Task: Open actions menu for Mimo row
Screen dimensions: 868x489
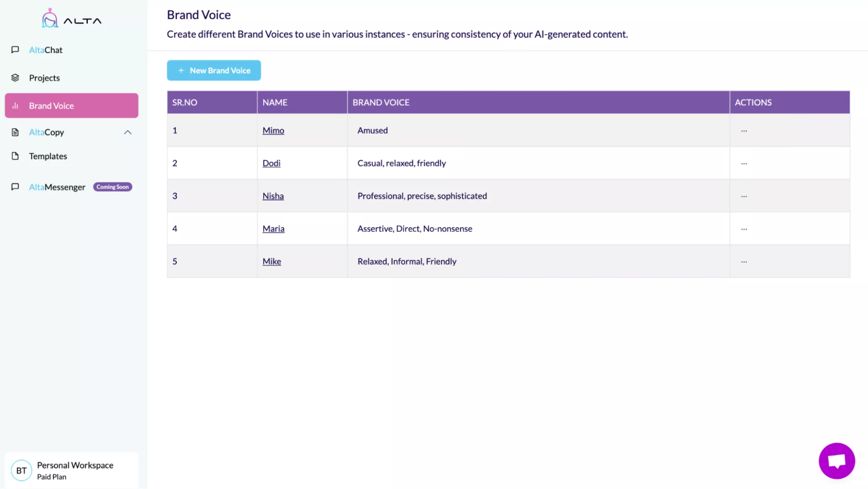Action: pyautogui.click(x=744, y=131)
